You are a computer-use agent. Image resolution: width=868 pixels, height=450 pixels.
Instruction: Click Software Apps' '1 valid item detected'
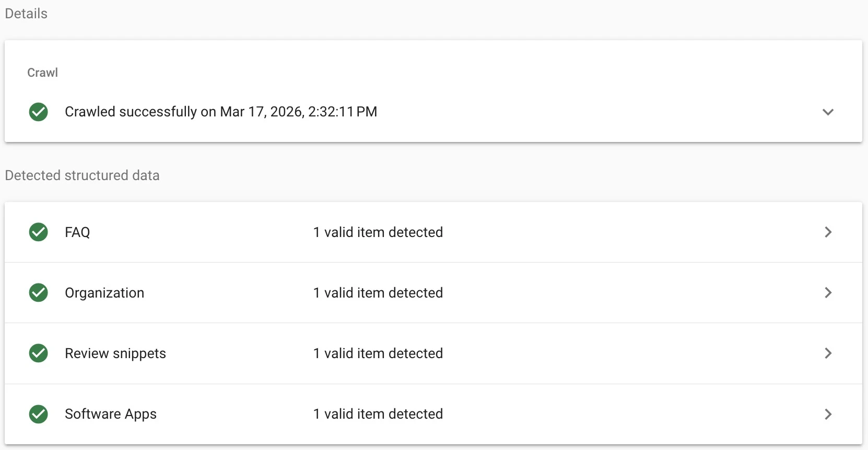point(378,414)
